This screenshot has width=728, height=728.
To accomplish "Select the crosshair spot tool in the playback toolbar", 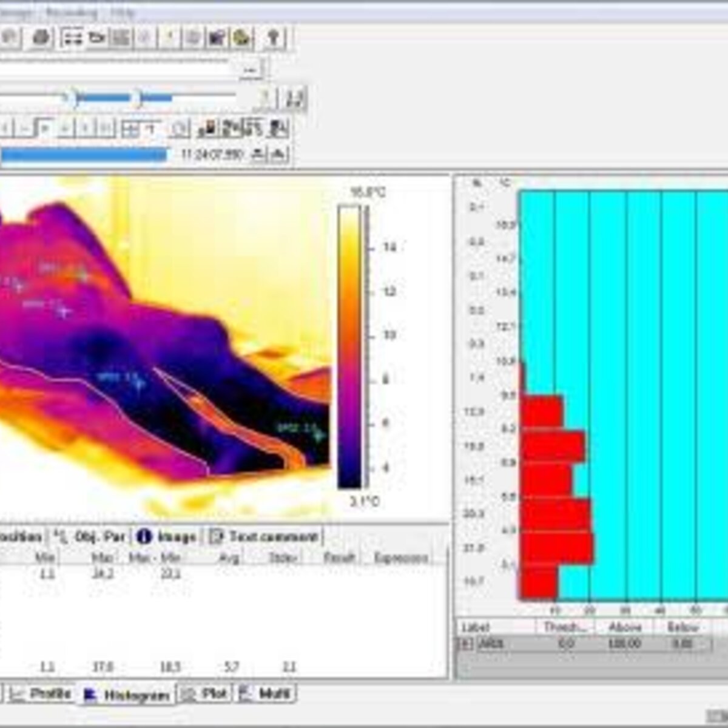I will tap(130, 128).
